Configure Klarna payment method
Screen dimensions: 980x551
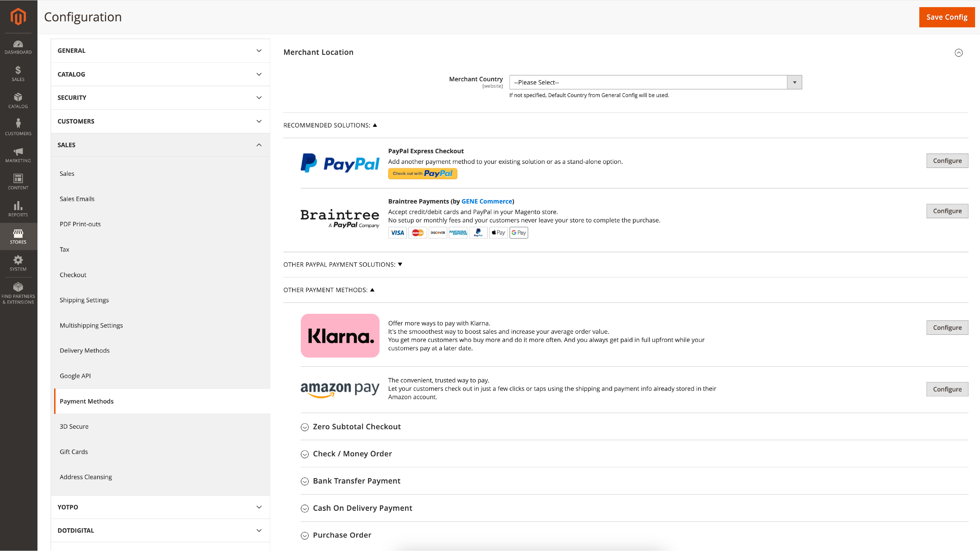point(947,328)
